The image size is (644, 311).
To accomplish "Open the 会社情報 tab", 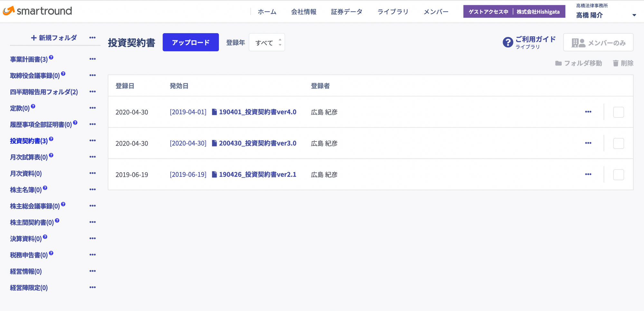I will click(x=304, y=12).
